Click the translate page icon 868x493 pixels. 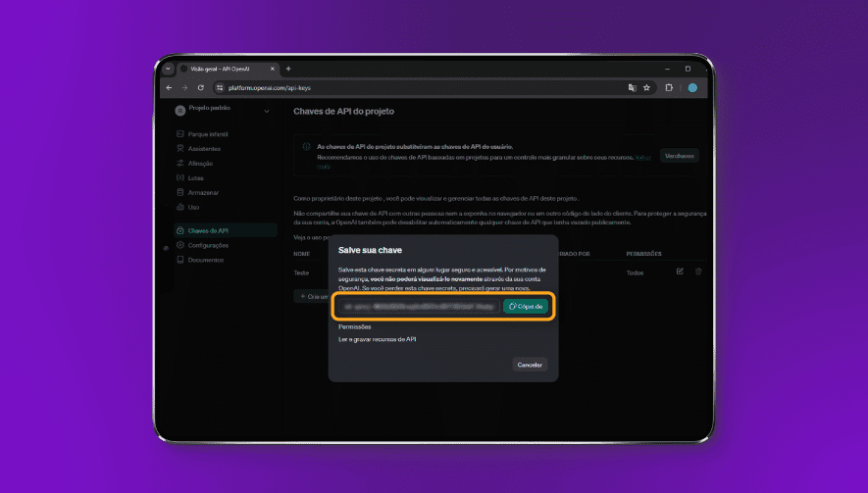click(632, 88)
